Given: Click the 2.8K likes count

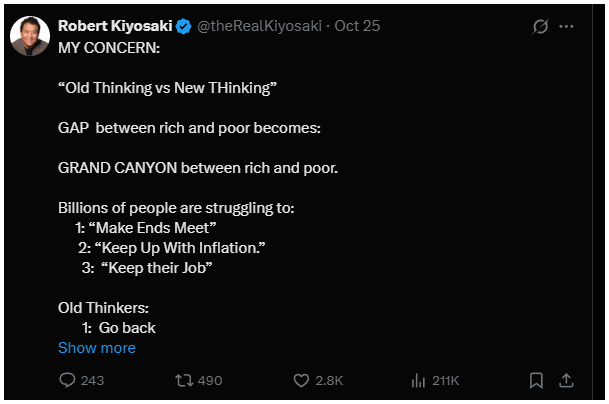Looking at the screenshot, I should coord(329,380).
